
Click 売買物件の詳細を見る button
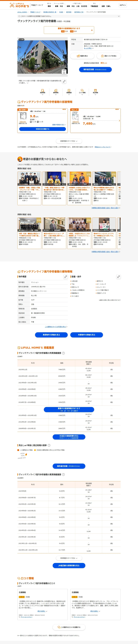(x=86, y=335)
